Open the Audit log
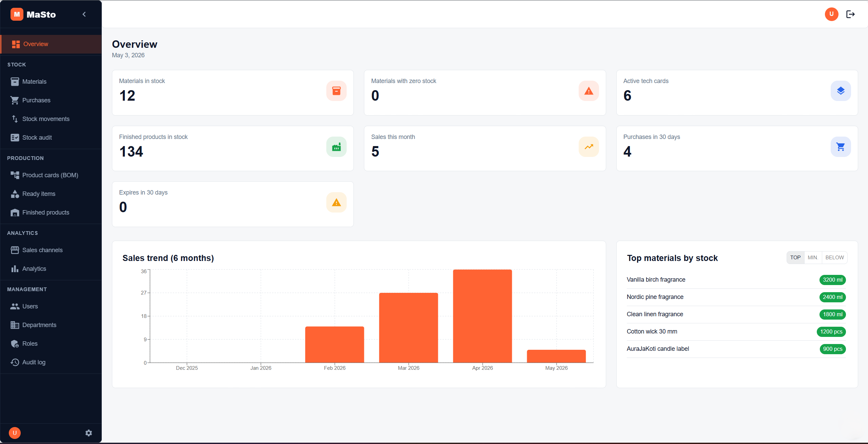 (x=51, y=362)
